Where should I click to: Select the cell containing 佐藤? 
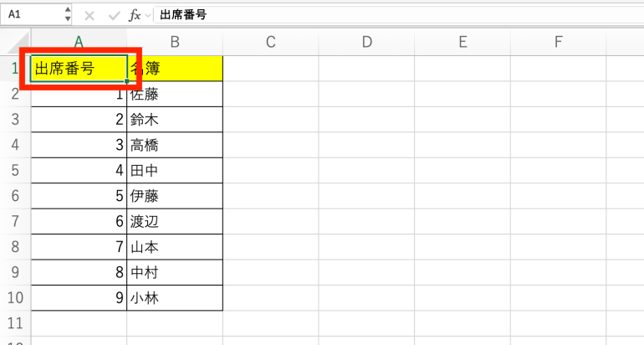174,95
